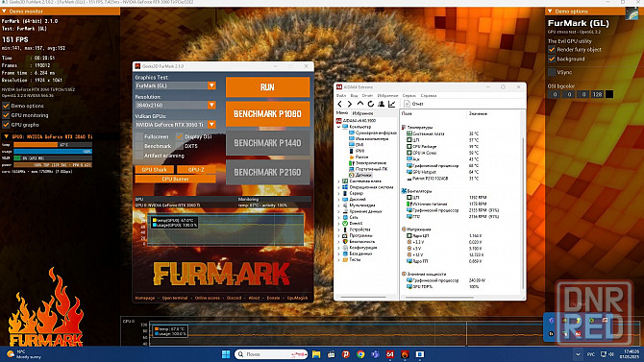Toggle the GPU graphs checkbox
644x362 pixels.
pyautogui.click(x=6, y=125)
